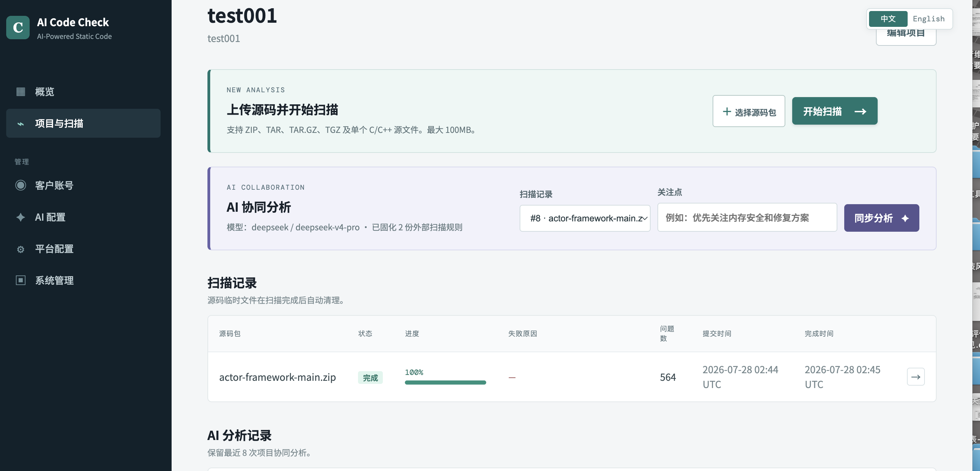This screenshot has height=471, width=980.
Task: Click the 平台配置 gear icon
Action: pyautogui.click(x=21, y=249)
